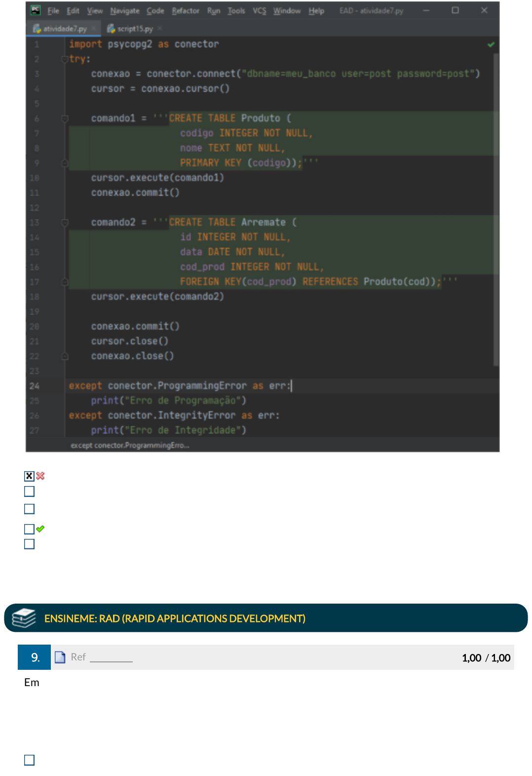Close the script15.py tab via its X
The image size is (532, 776).
[x=160, y=29]
